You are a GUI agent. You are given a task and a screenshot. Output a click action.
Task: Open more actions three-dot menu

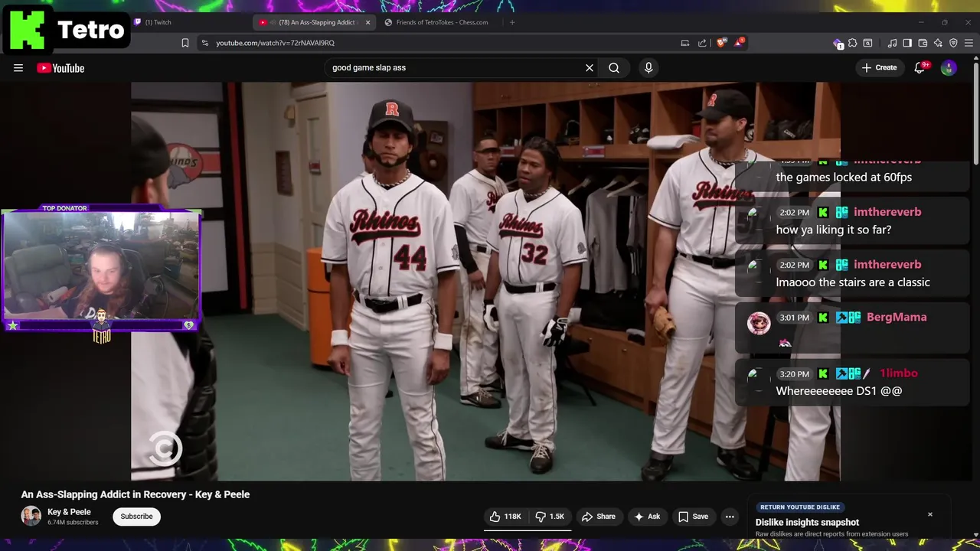(730, 517)
